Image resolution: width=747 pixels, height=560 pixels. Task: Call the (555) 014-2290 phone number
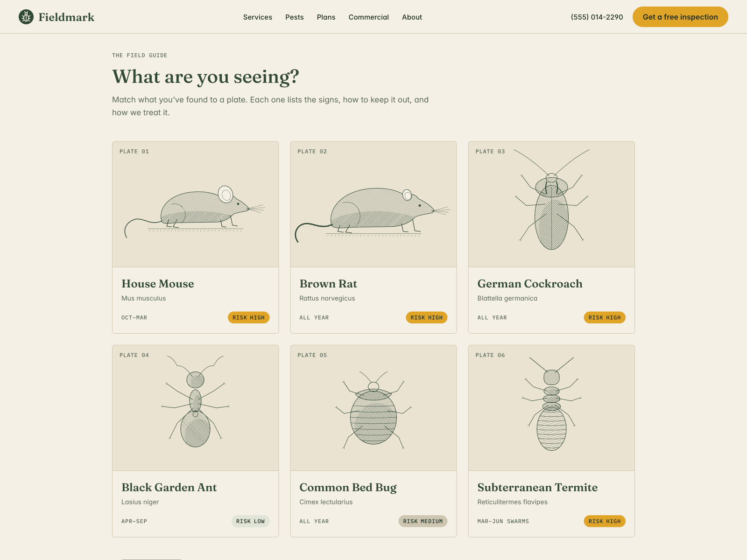click(x=597, y=17)
